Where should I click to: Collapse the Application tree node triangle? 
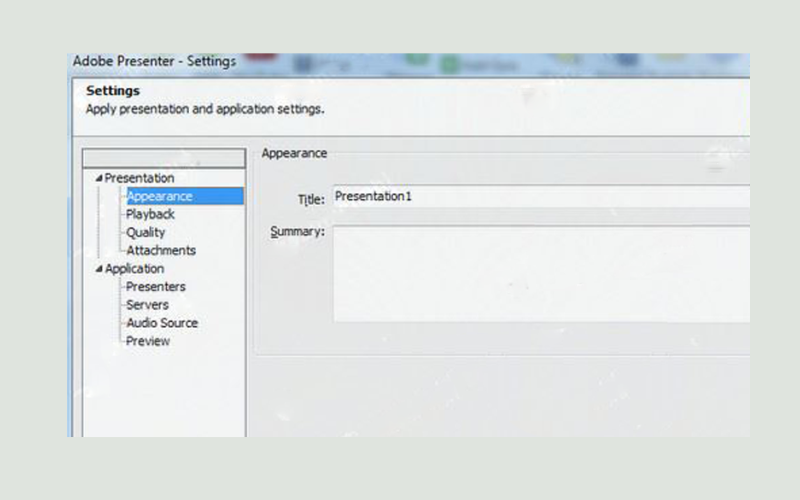(x=99, y=269)
